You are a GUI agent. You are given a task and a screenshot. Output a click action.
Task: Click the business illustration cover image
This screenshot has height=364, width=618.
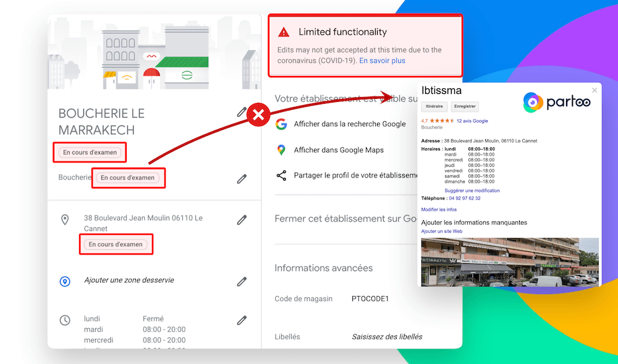pyautogui.click(x=154, y=52)
